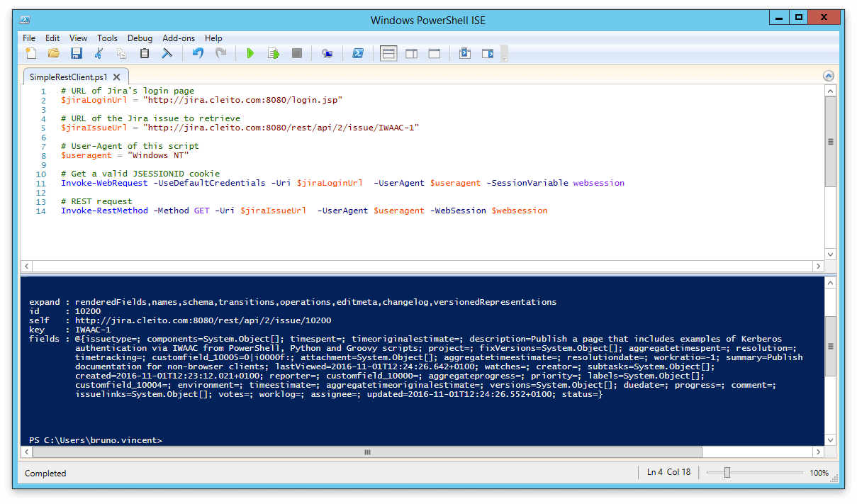Click the Redo arrow icon
This screenshot has width=857, height=504.
[x=220, y=53]
